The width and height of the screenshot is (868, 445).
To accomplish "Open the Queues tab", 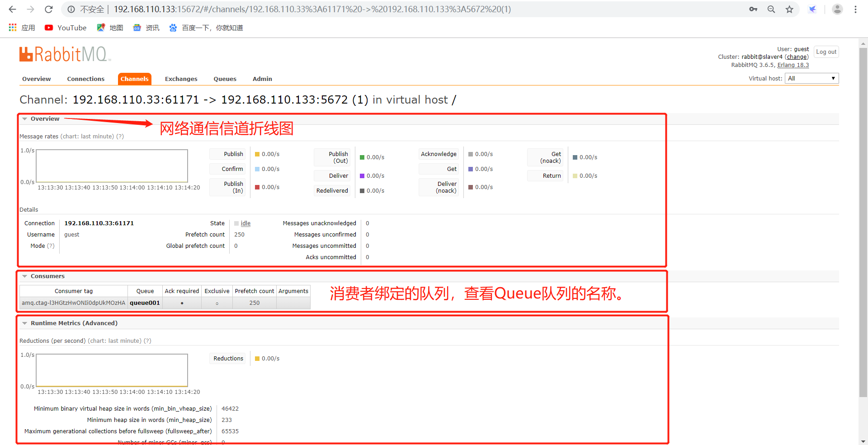I will pyautogui.click(x=225, y=79).
